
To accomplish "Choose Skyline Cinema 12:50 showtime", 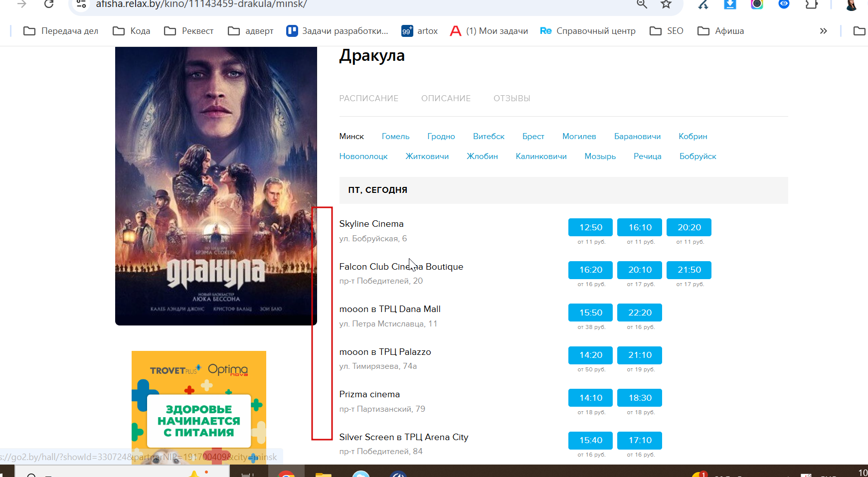I will pos(591,227).
